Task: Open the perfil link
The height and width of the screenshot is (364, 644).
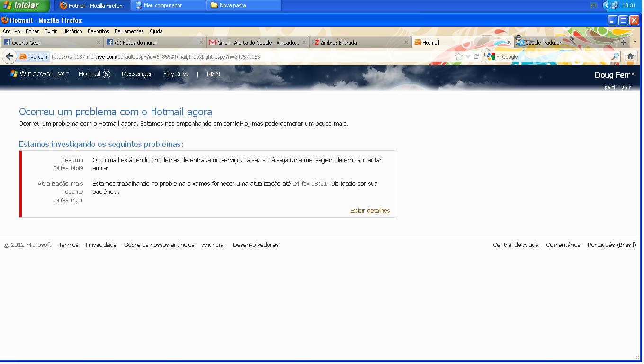Action: pyautogui.click(x=610, y=87)
